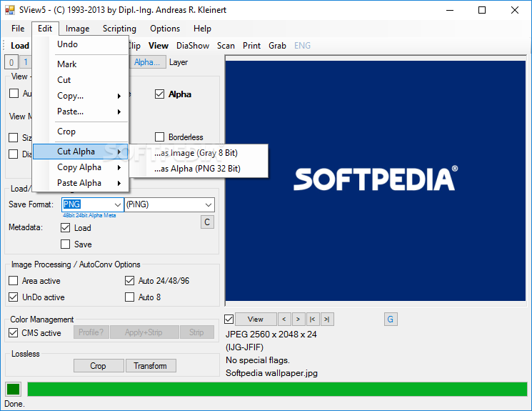The width and height of the screenshot is (532, 411).
Task: Click the Lossless Transform button
Action: coord(151,366)
